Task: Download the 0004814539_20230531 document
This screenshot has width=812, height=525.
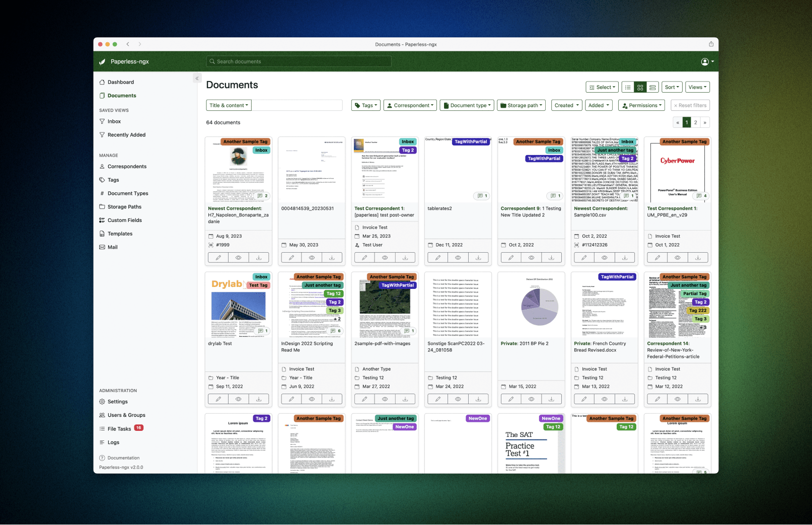Action: tap(332, 258)
